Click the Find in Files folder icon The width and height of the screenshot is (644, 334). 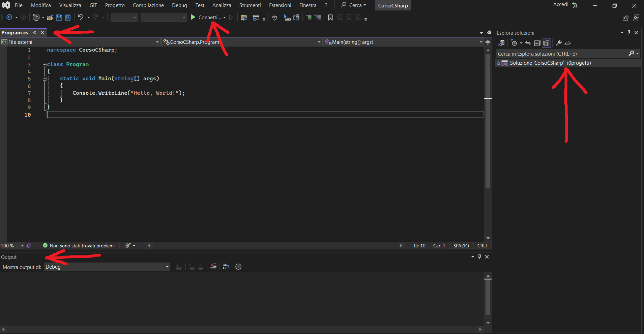click(x=244, y=18)
